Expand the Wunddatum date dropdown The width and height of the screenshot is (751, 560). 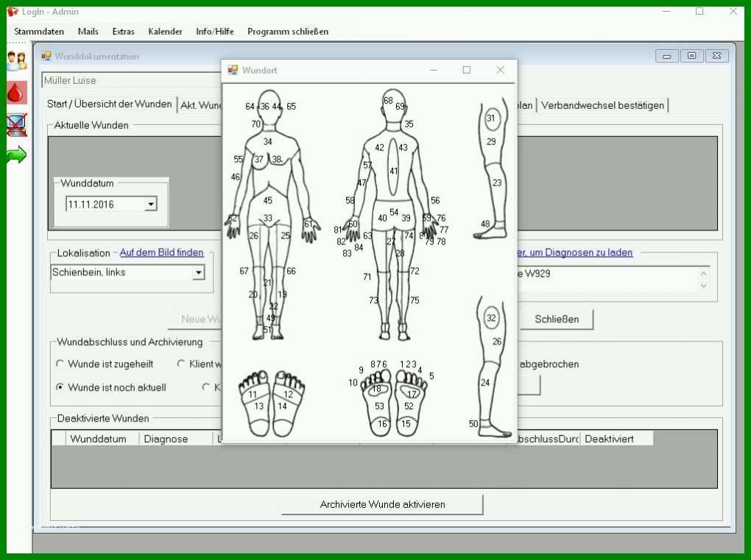click(x=151, y=205)
